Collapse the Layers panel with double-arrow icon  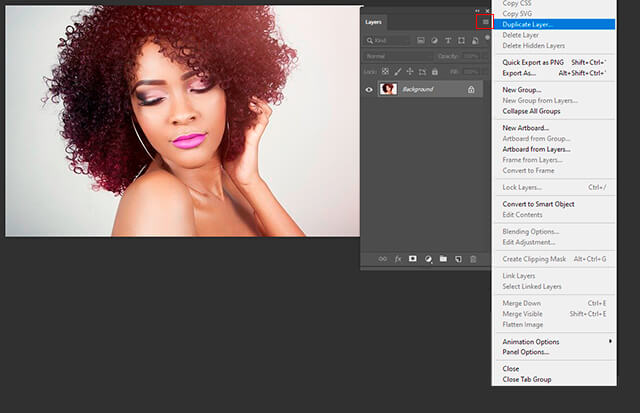point(478,11)
